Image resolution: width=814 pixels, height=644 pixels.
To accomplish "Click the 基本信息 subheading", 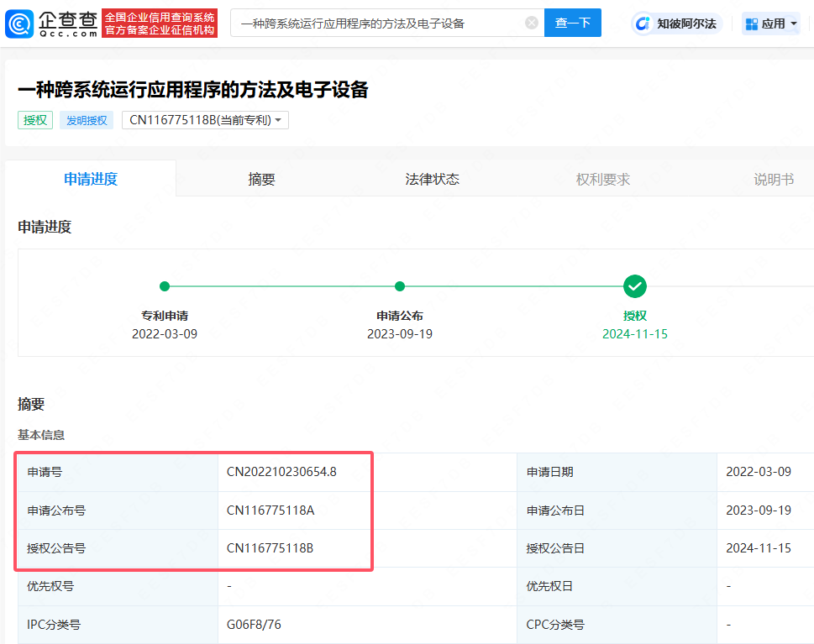I will click(x=41, y=435).
